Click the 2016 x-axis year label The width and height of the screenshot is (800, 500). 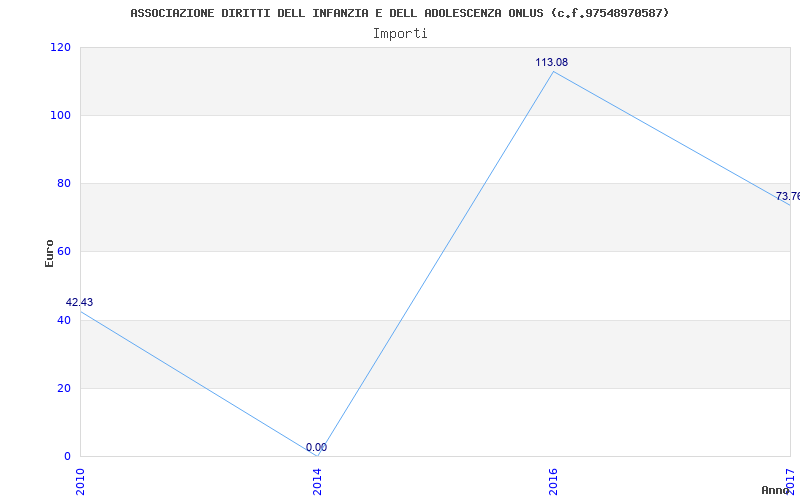(554, 481)
